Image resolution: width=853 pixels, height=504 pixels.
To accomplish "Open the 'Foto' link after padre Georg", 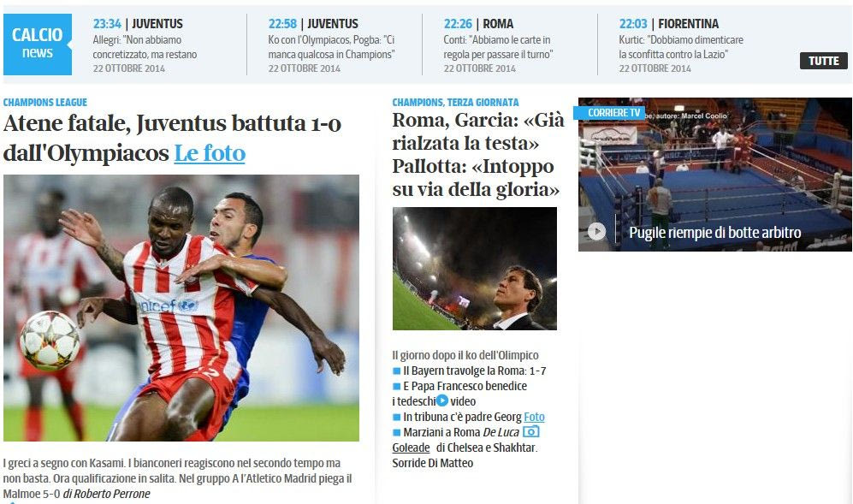I will (534, 417).
